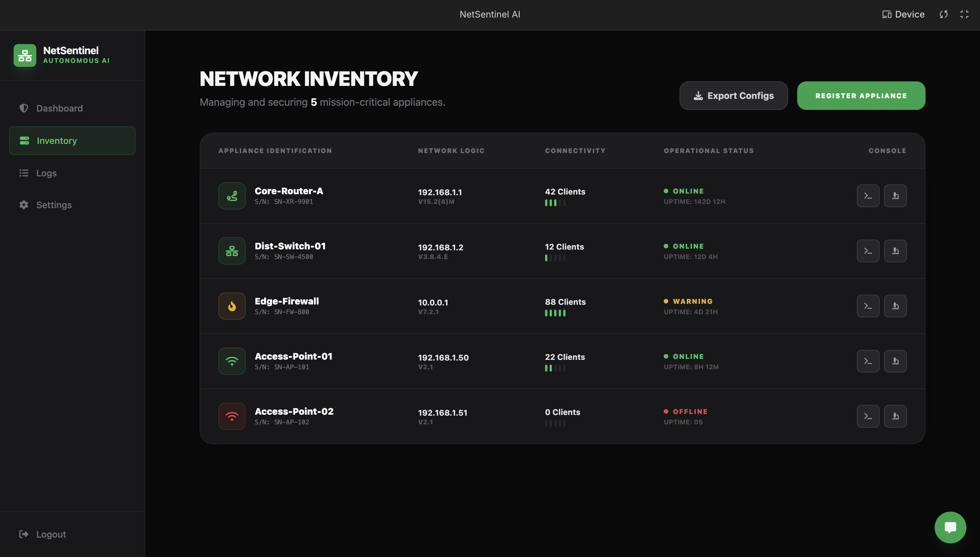
Task: Open terminal console for Access-Point-01
Action: 868,361
